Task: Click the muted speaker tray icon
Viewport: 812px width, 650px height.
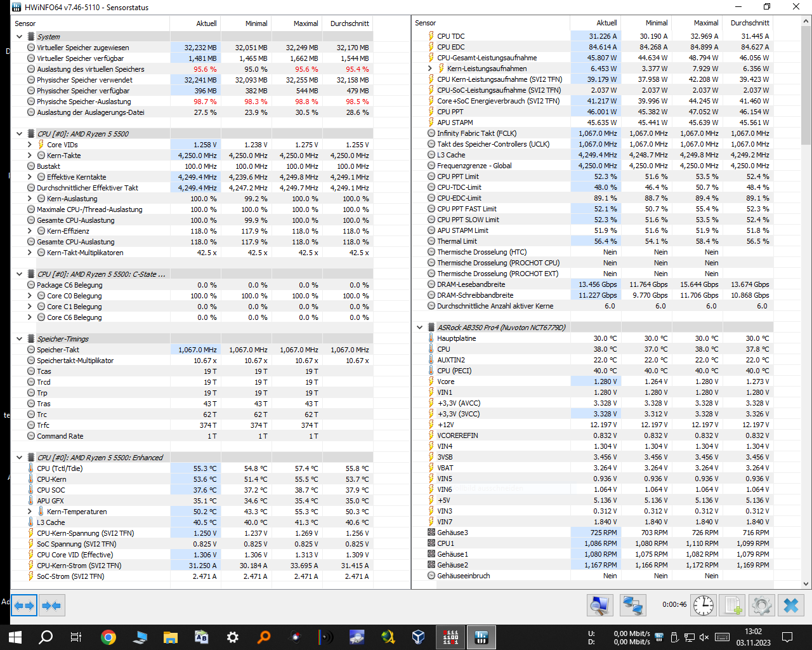Action: click(704, 637)
